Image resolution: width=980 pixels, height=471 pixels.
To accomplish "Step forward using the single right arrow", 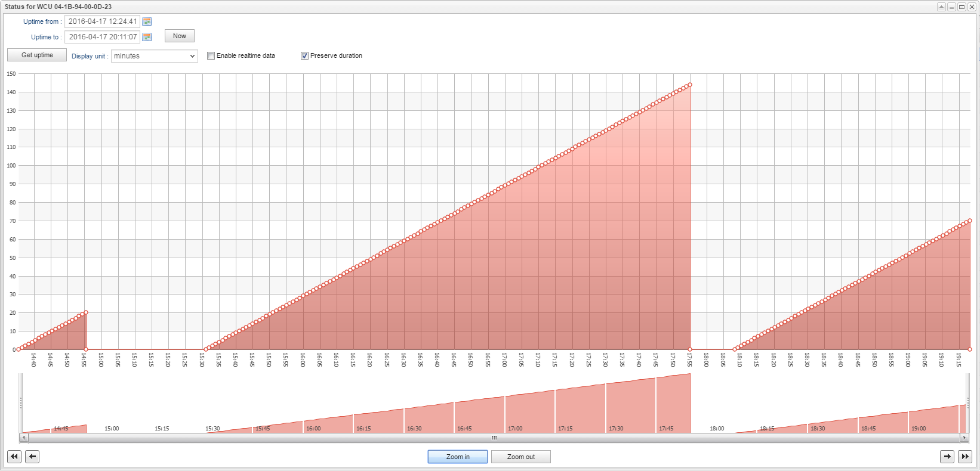I will coord(947,457).
